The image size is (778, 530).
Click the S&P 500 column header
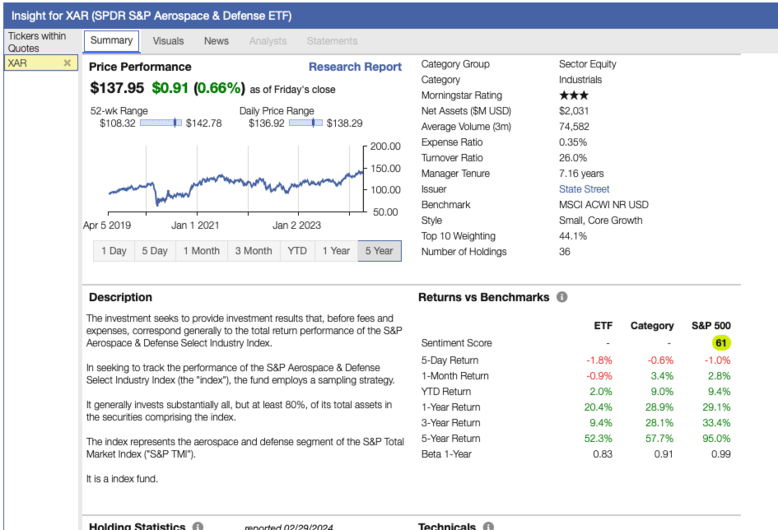711,326
